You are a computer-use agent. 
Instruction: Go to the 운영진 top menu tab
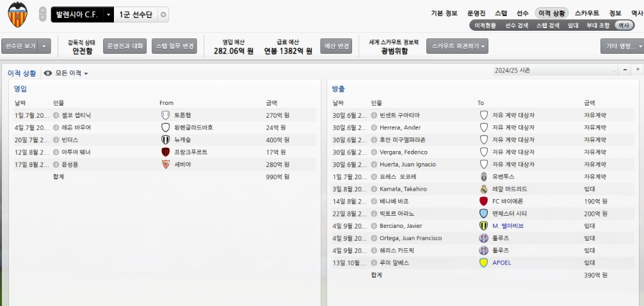coord(476,13)
